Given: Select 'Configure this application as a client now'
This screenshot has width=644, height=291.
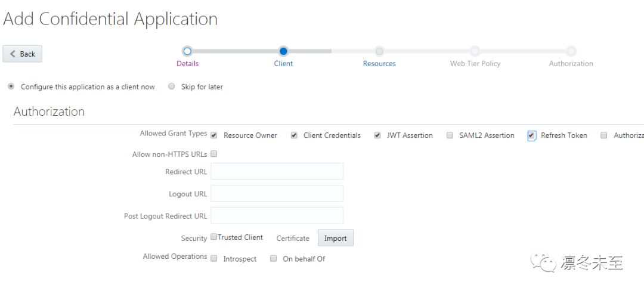Looking at the screenshot, I should click(x=11, y=86).
